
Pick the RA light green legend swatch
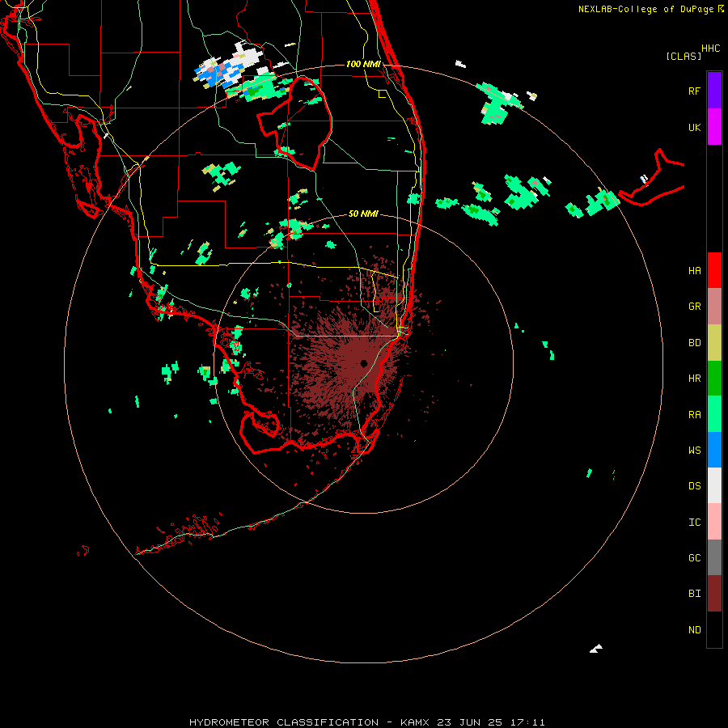pos(714,414)
